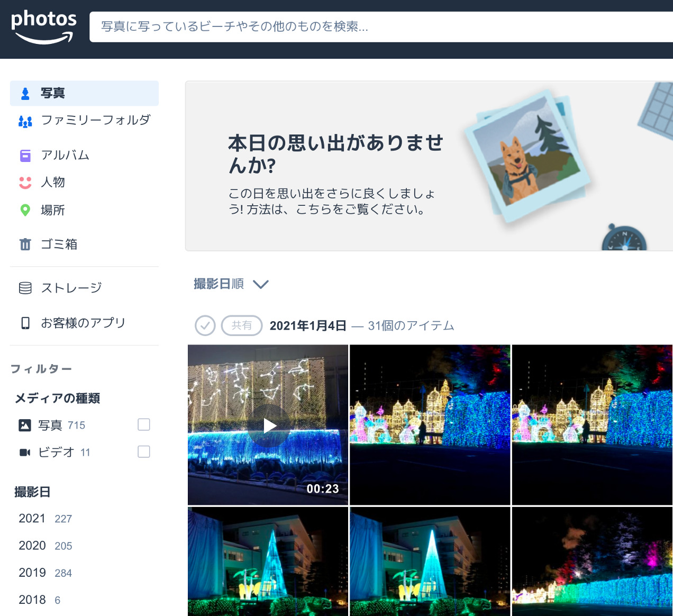The width and height of the screenshot is (673, 616).
Task: Click the ゴミ箱 trash can icon
Action: 25,244
